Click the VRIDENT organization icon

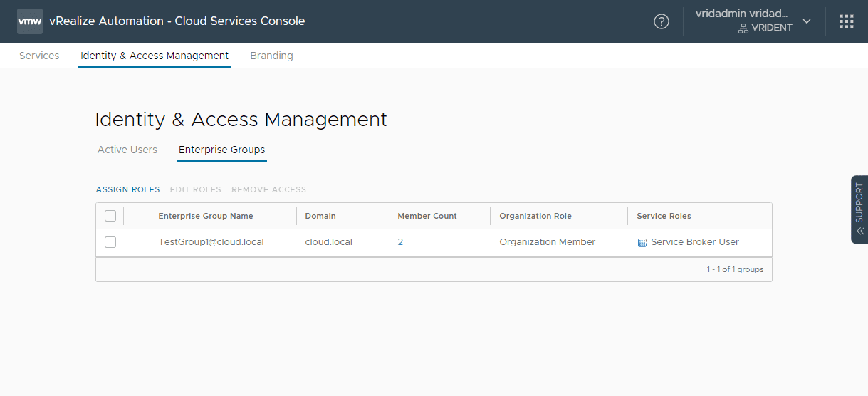pyautogui.click(x=743, y=28)
